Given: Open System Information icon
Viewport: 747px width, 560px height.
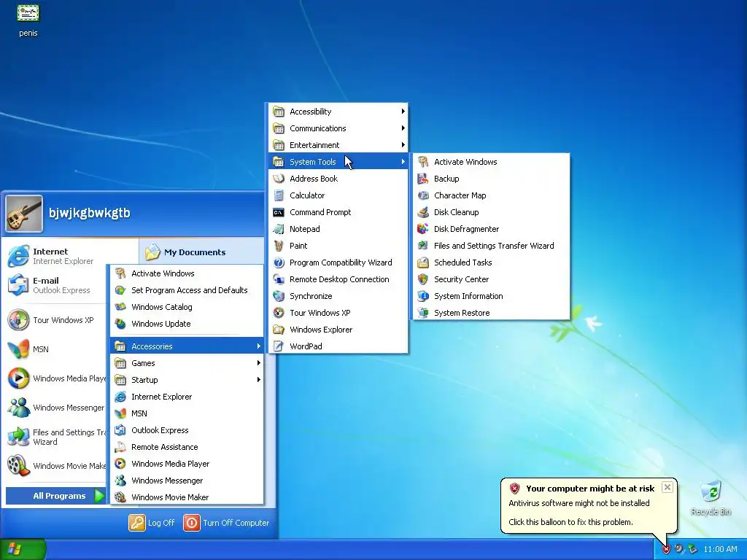Looking at the screenshot, I should pos(423,296).
